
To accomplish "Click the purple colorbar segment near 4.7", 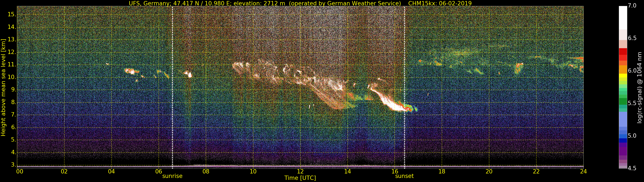I will click(x=623, y=152).
